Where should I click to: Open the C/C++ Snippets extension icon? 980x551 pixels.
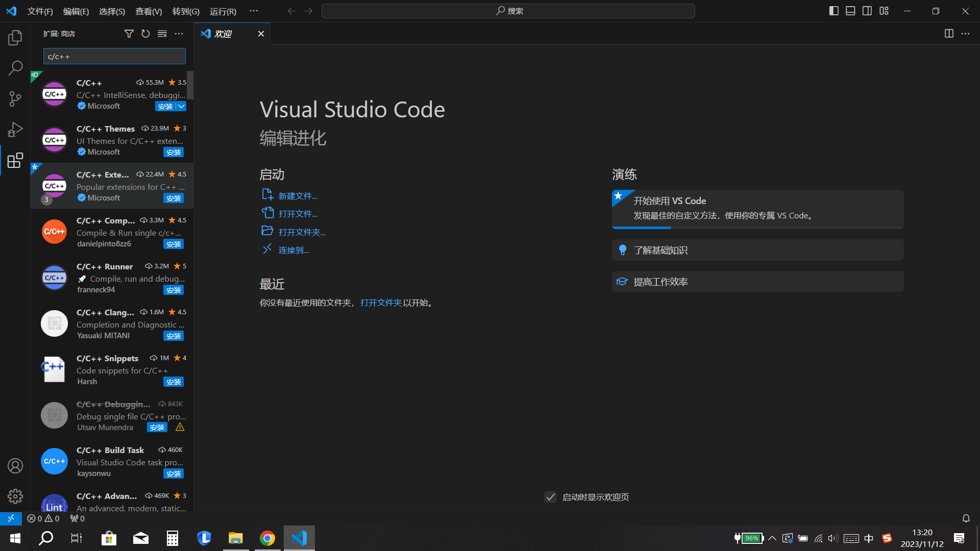[x=54, y=369]
